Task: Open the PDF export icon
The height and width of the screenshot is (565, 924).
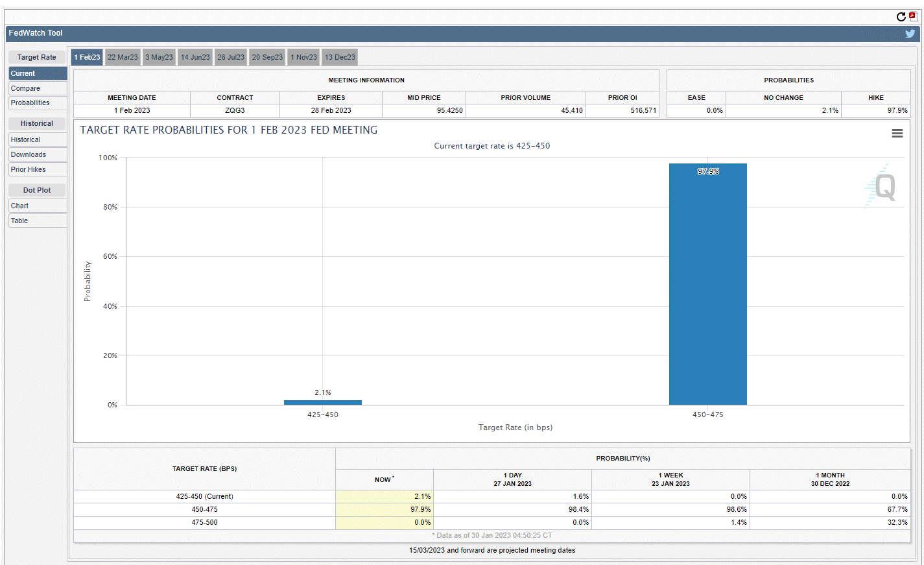Action: tap(913, 17)
